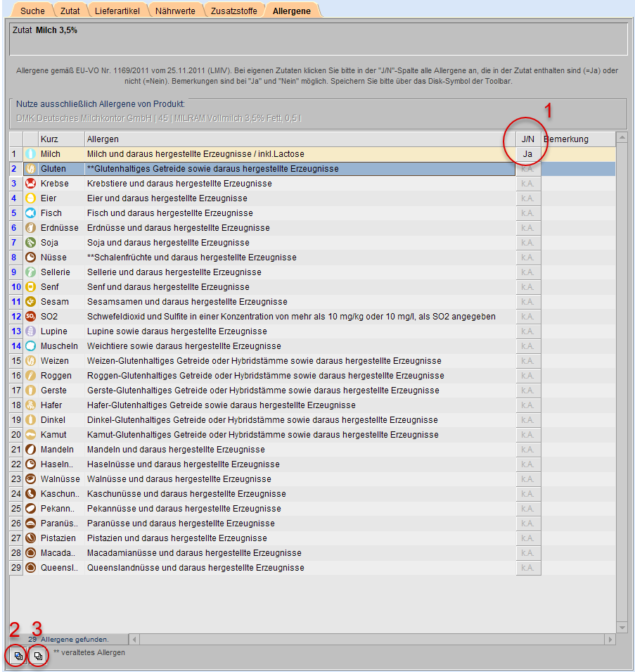Click vertical scrollbar down arrow
This screenshot has width=635, height=672.
[622, 628]
